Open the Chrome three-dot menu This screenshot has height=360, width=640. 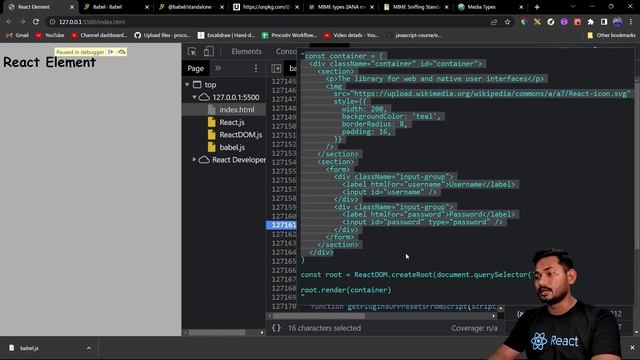631,22
